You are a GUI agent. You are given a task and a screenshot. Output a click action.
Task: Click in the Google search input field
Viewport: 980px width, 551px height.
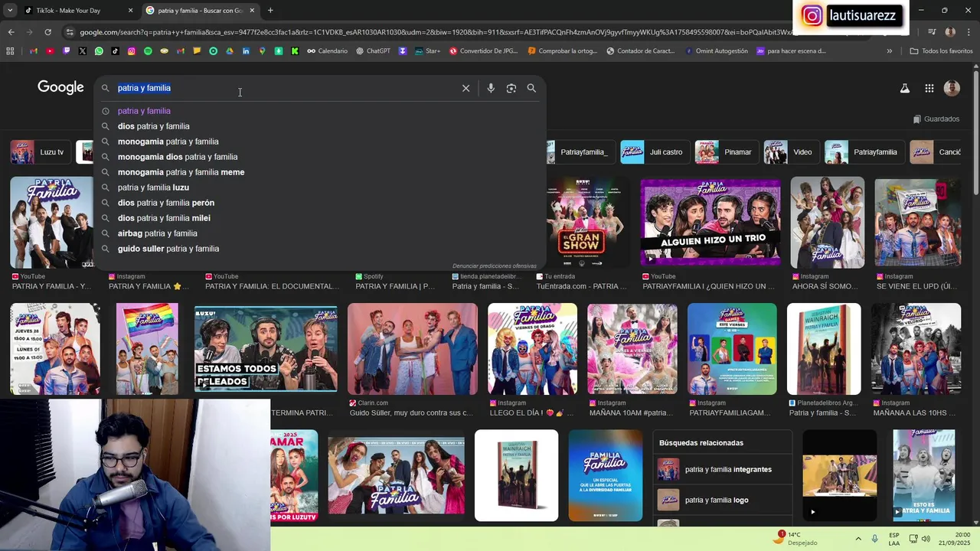click(287, 88)
